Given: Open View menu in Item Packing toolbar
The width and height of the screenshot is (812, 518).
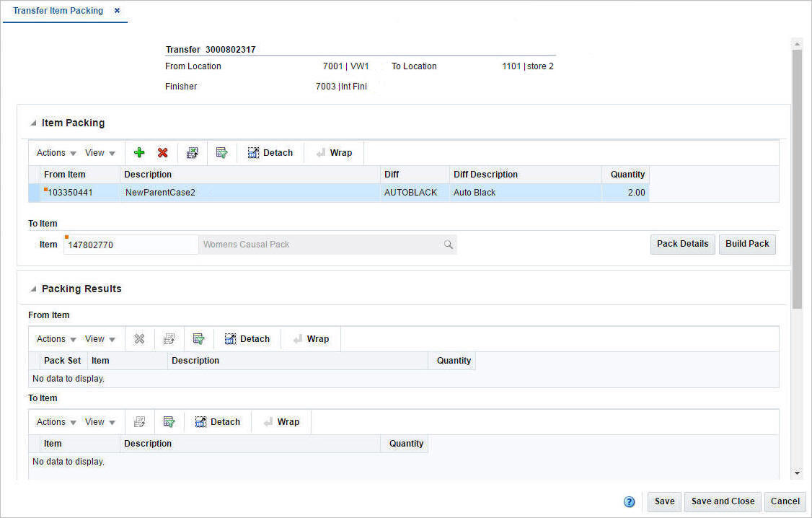Looking at the screenshot, I should (x=100, y=153).
